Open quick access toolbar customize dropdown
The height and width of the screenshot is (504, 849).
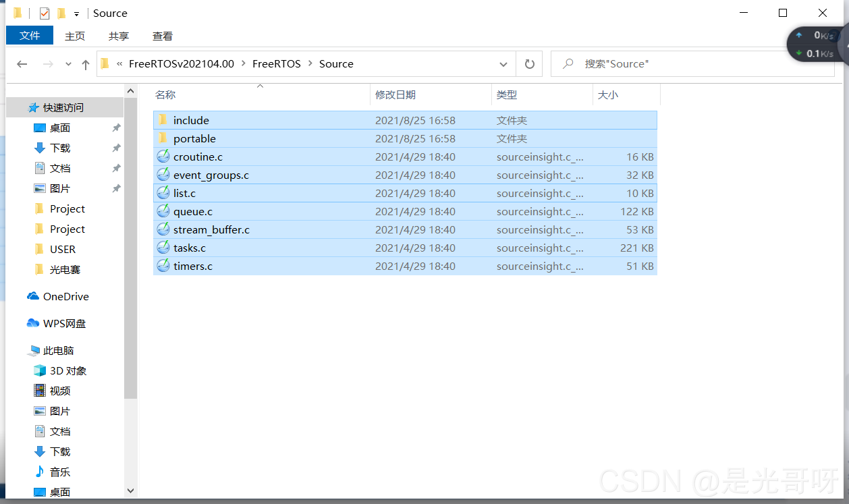pos(77,13)
